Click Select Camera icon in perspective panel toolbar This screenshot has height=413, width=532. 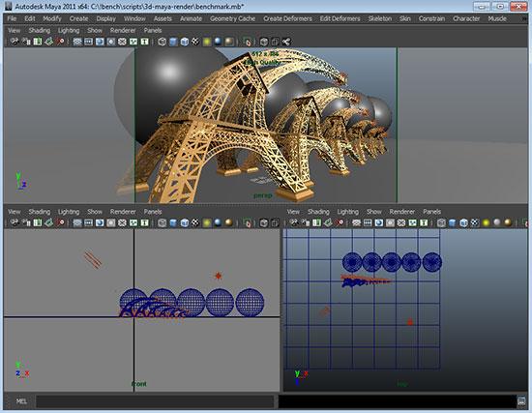(15, 42)
